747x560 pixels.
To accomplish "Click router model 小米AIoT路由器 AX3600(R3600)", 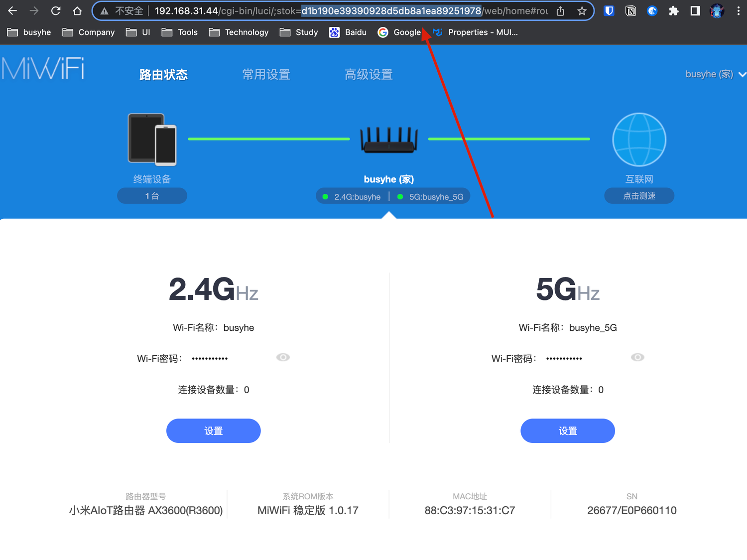I will click(146, 510).
